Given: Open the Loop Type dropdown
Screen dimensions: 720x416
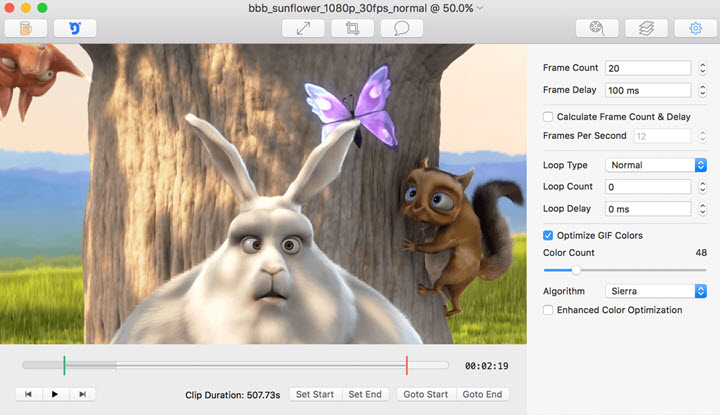Looking at the screenshot, I should click(656, 165).
